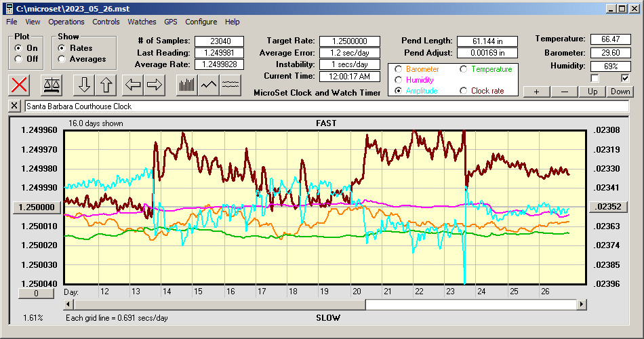Select the Averages show option
This screenshot has width=644, height=339.
pos(62,59)
